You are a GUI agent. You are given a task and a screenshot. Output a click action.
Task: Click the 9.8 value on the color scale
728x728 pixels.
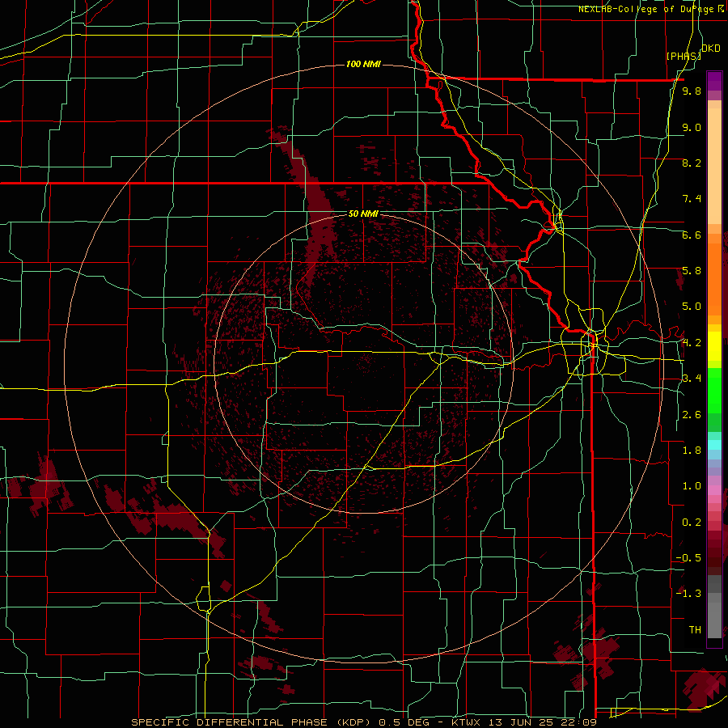click(x=692, y=91)
